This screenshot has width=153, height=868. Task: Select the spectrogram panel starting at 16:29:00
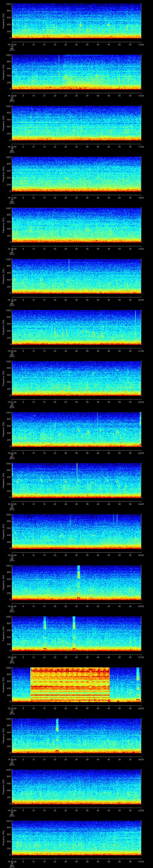76,787
